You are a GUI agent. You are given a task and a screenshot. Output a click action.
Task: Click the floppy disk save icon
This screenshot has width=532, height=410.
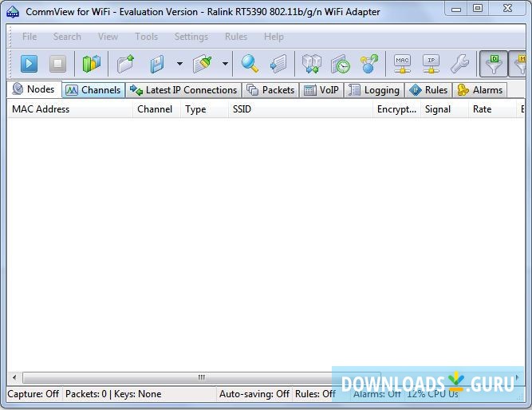(156, 64)
